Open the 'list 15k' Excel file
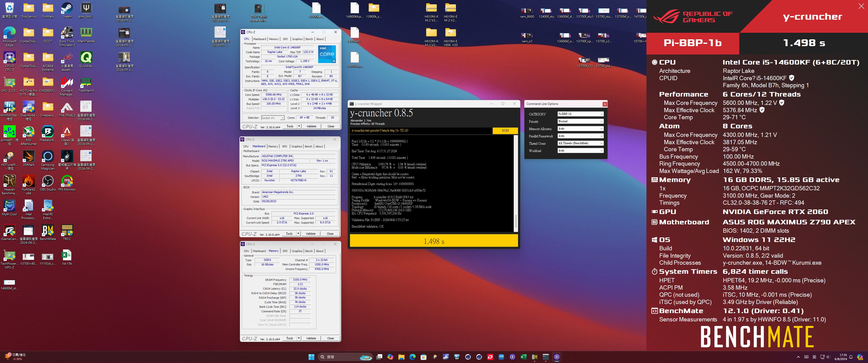 (x=67, y=257)
